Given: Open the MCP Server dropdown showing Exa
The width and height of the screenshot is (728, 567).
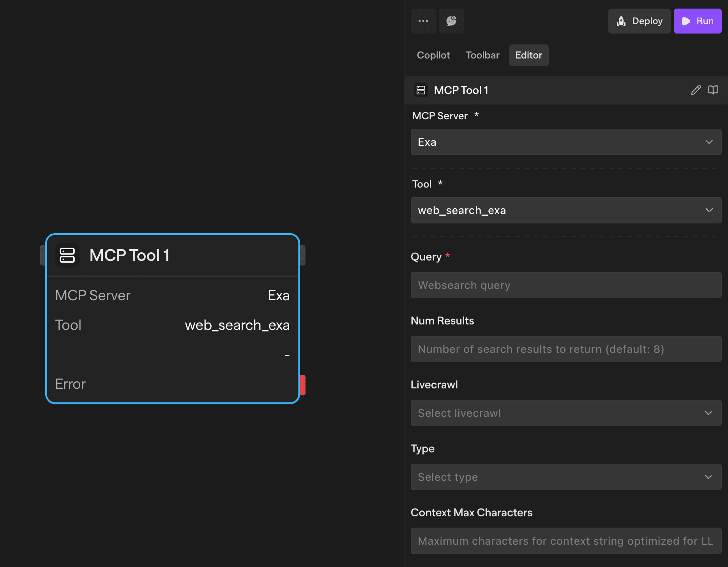Looking at the screenshot, I should (566, 142).
